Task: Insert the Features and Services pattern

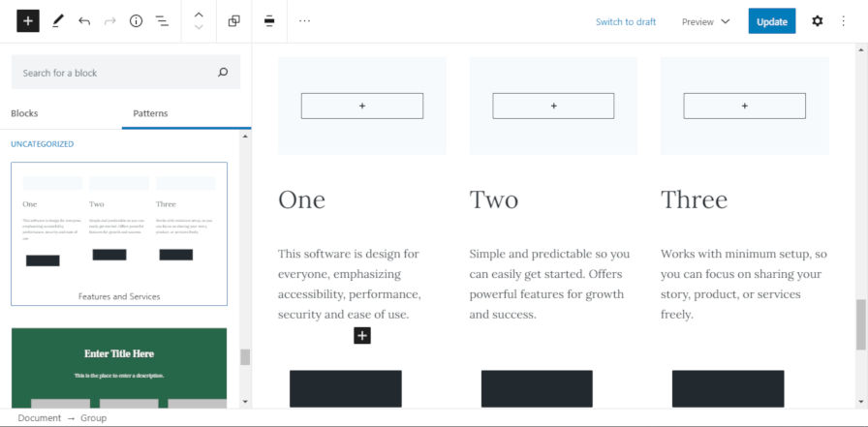Action: (x=119, y=233)
